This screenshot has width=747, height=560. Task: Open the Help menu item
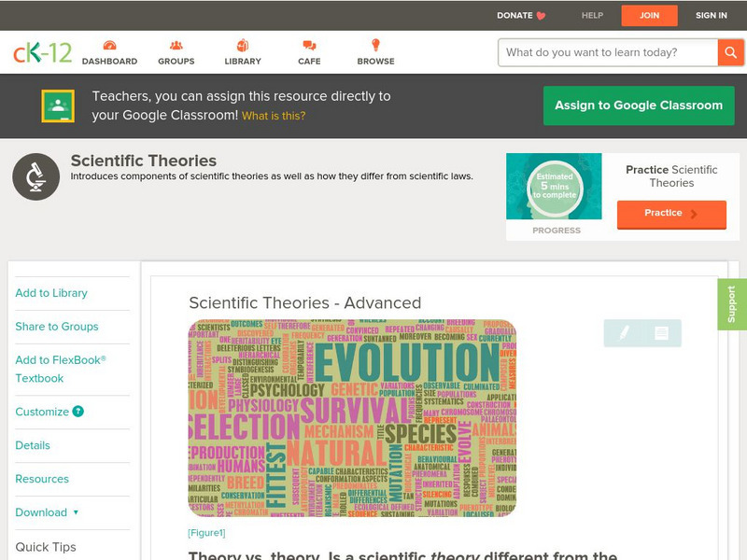(592, 16)
